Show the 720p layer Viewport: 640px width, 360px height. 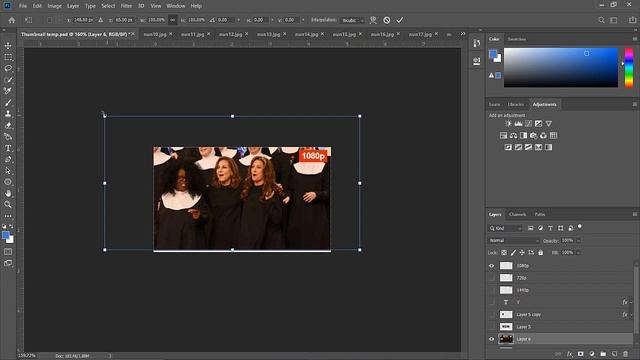[491, 278]
